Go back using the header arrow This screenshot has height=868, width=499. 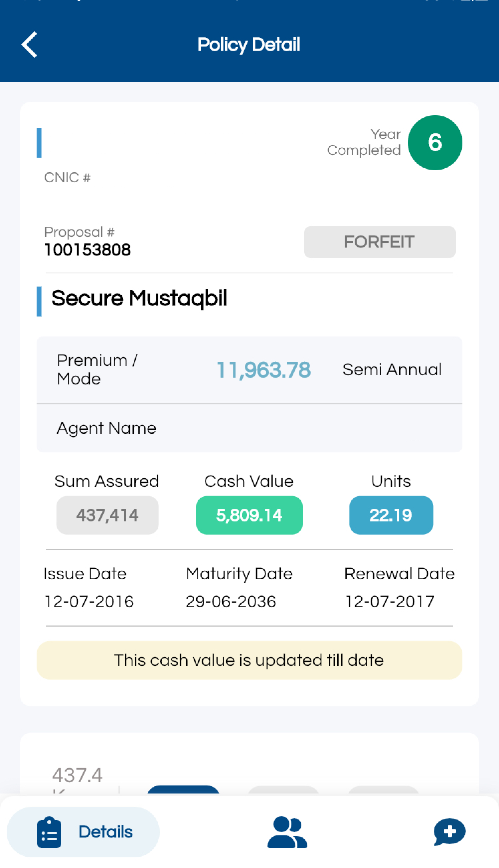tap(30, 45)
